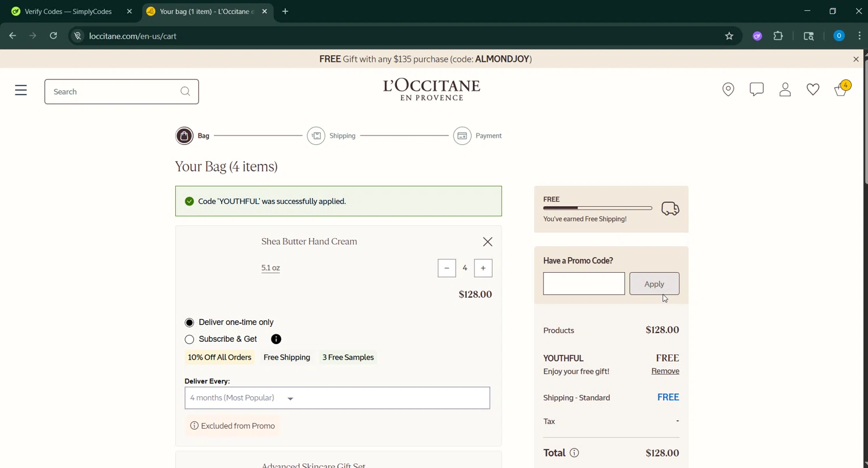Screen dimensions: 868x468
Task: Click the address bar URL
Action: [133, 36]
